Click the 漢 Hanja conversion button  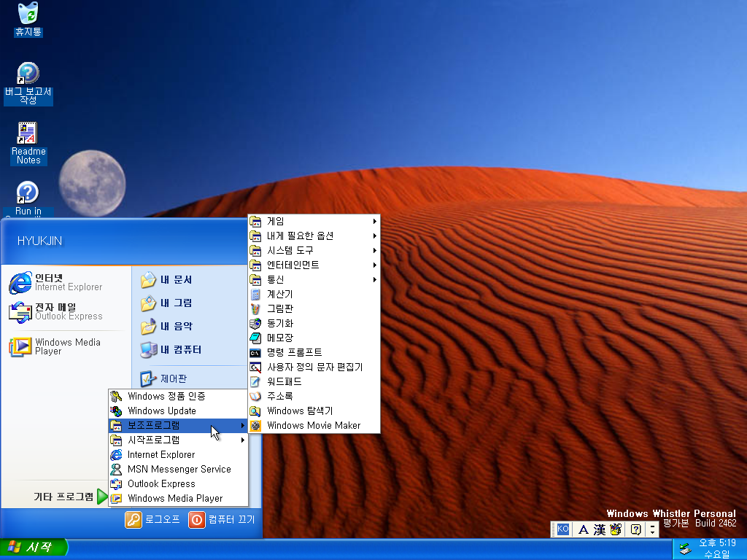pos(600,529)
